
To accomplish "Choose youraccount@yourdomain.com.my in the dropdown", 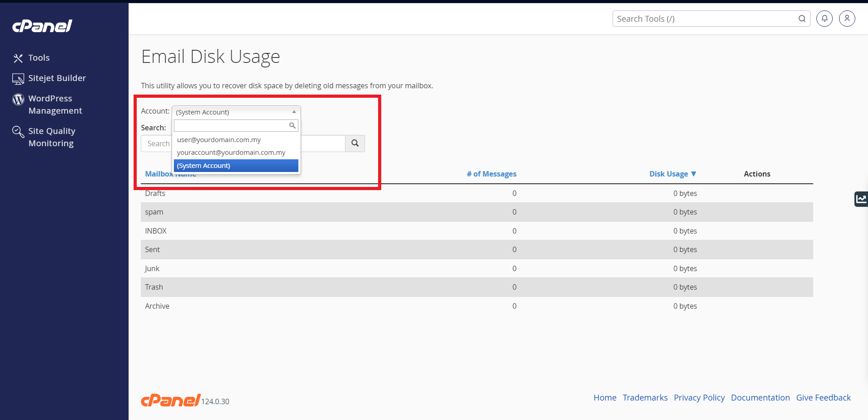I will click(x=231, y=153).
